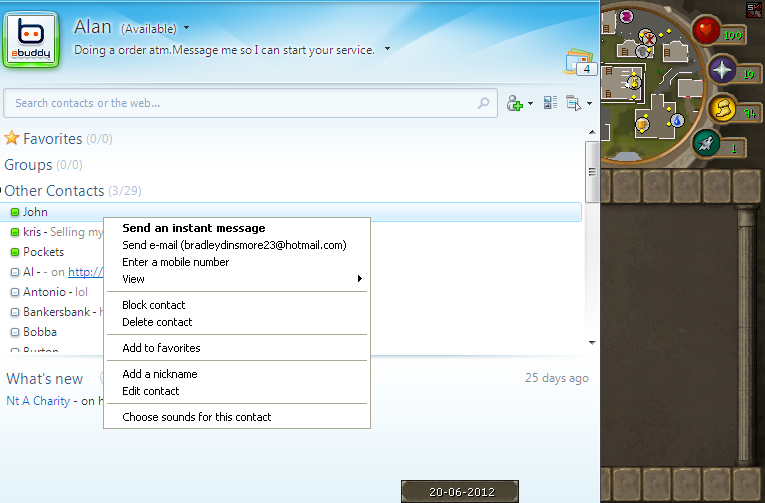This screenshot has height=503, width=765.
Task: Select the Antonio contact
Action: [x=44, y=292]
